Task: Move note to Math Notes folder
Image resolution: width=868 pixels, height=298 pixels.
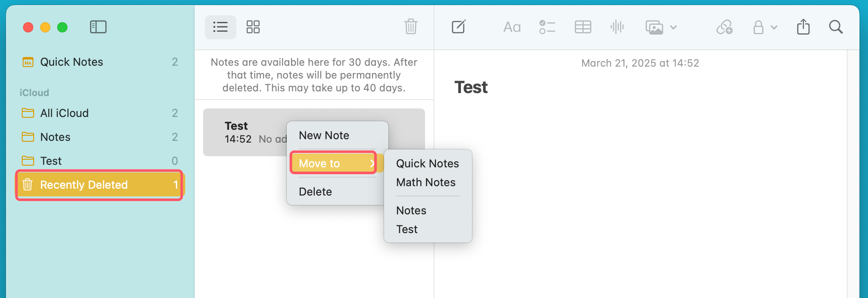Action: tap(425, 182)
